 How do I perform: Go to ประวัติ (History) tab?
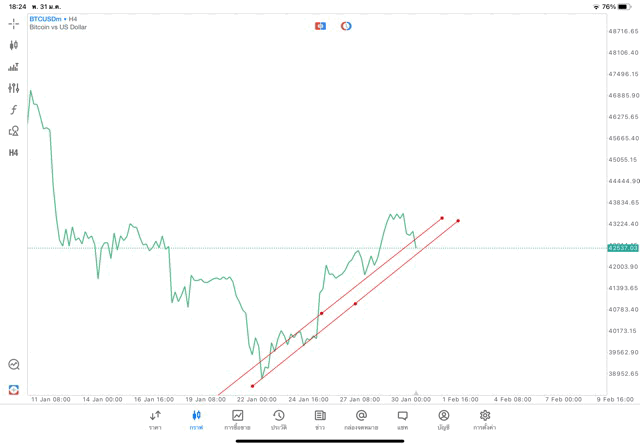tap(279, 420)
